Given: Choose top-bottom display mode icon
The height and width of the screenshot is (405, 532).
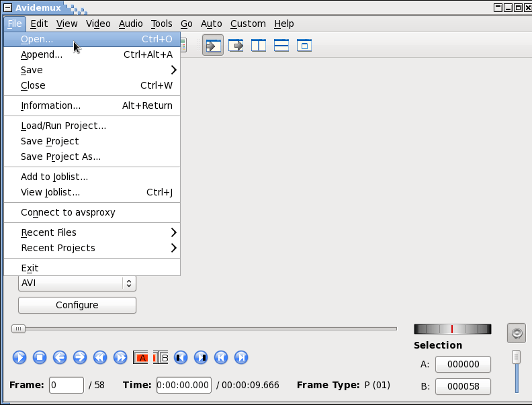Looking at the screenshot, I should 281,45.
